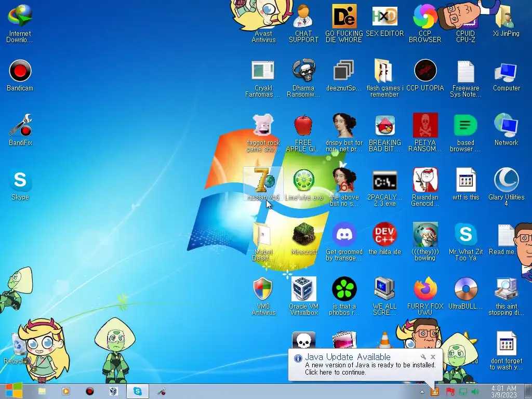Select the 2PACALY... 2.3.exe console icon

point(385,188)
